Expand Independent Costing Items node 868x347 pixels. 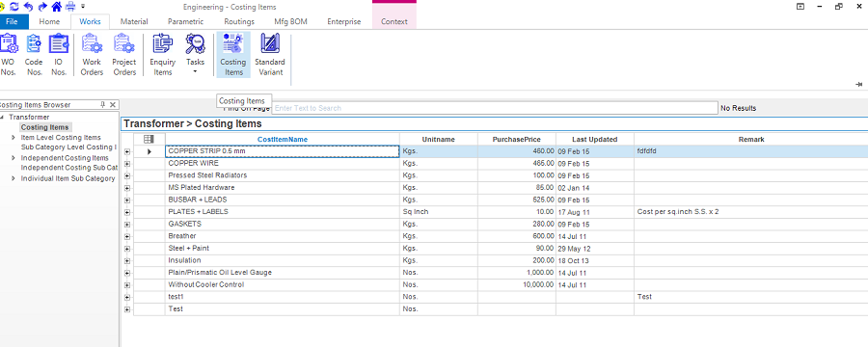coord(14,158)
